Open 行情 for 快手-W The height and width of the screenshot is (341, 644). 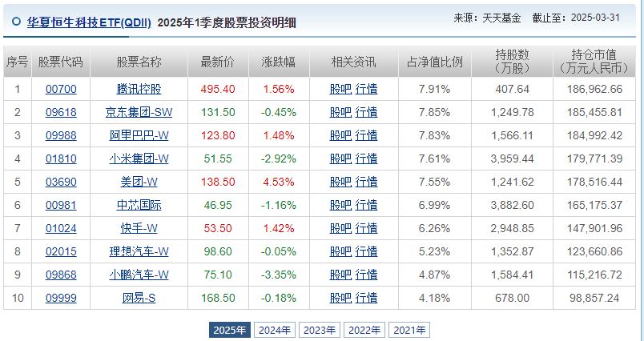coord(366,228)
